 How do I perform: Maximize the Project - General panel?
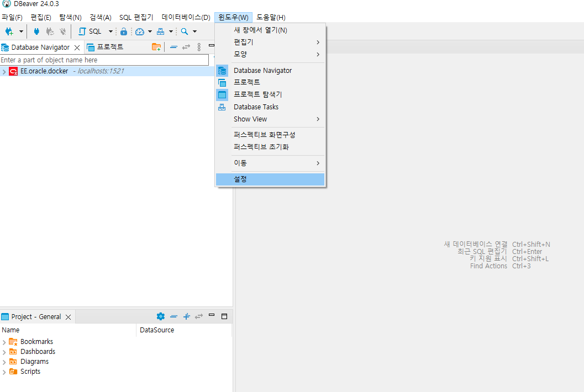point(224,316)
